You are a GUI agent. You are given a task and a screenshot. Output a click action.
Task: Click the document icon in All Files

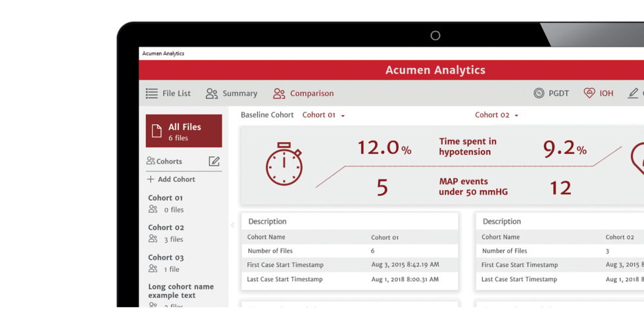tap(157, 131)
